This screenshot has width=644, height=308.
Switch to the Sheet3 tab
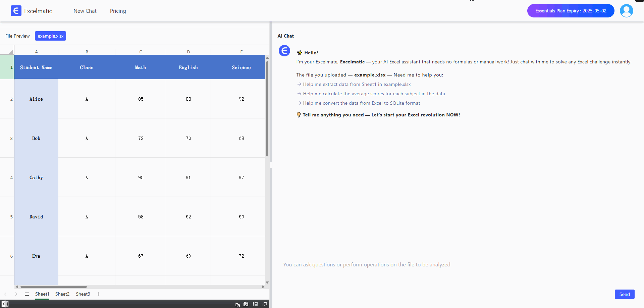[x=83, y=294]
